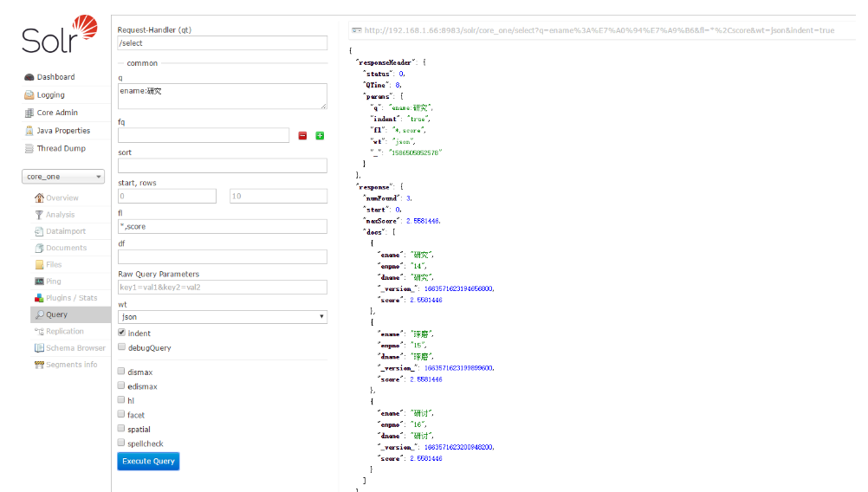868x492 pixels.
Task: Add fq filter with green plus icon
Action: click(320, 136)
